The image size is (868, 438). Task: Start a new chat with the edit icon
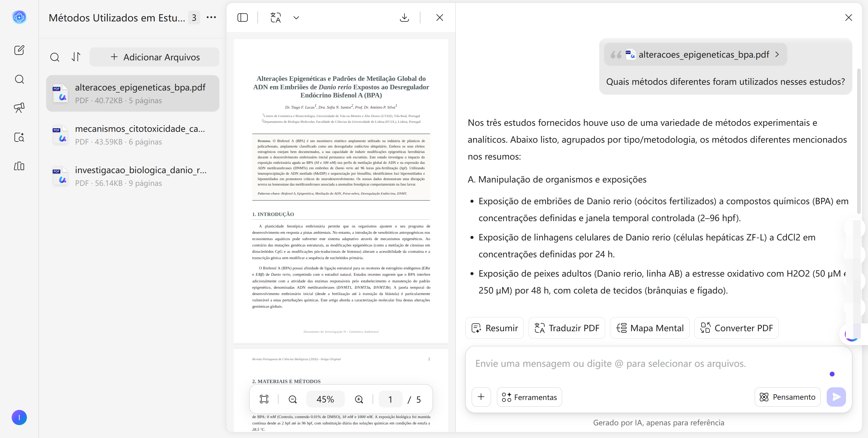click(19, 50)
